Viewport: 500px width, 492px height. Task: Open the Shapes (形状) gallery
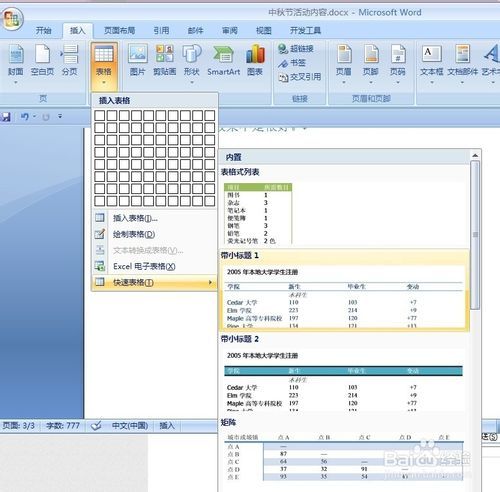point(192,63)
